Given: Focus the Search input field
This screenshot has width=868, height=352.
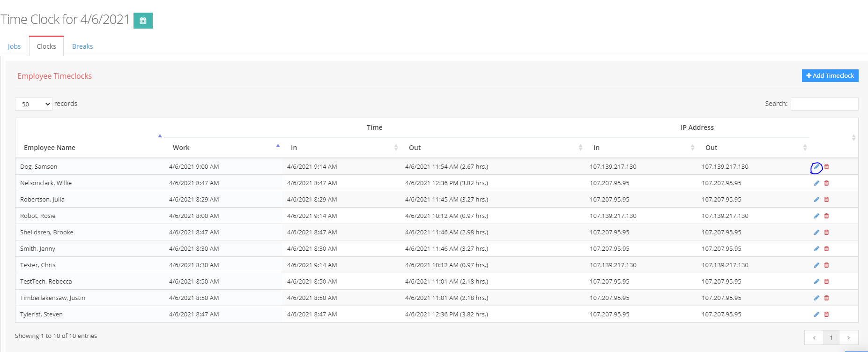Looking at the screenshot, I should (824, 104).
